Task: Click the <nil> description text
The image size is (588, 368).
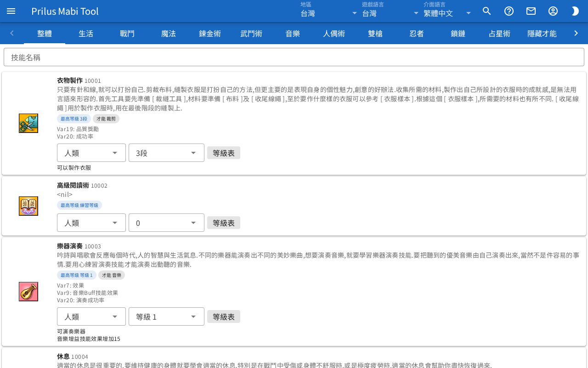Action: pos(65,195)
